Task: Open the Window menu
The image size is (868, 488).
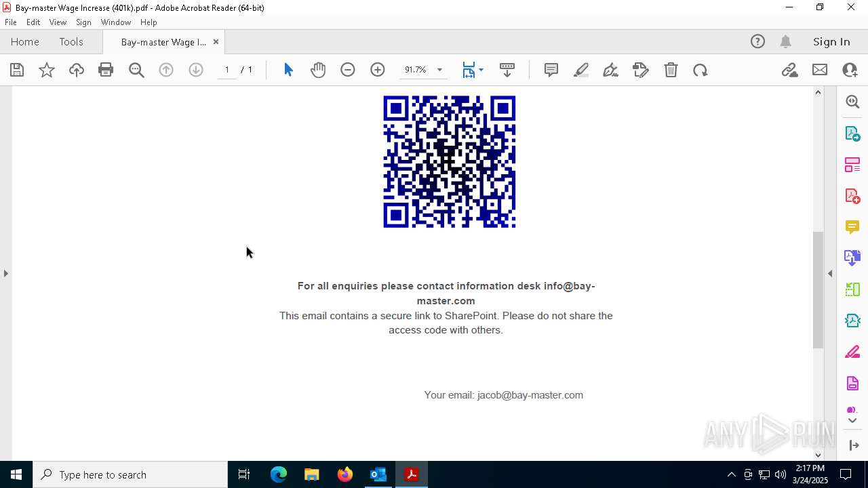Action: 116,22
